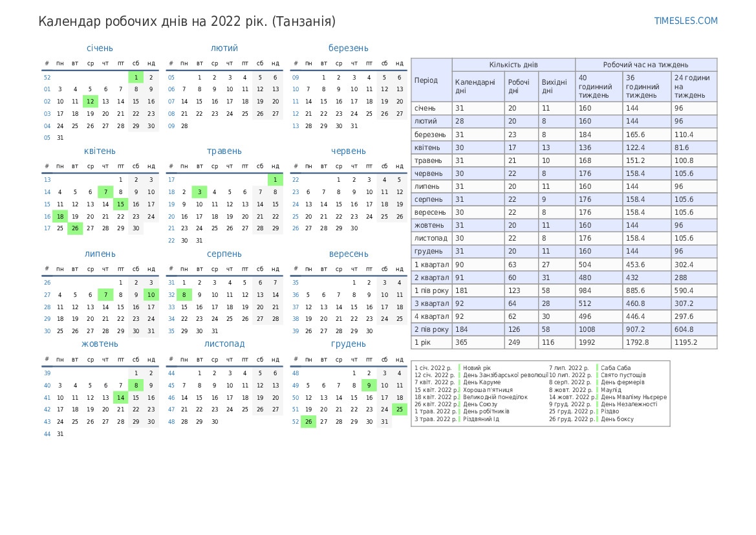
Task: Open the лютий calendar heading
Action: coord(224,48)
